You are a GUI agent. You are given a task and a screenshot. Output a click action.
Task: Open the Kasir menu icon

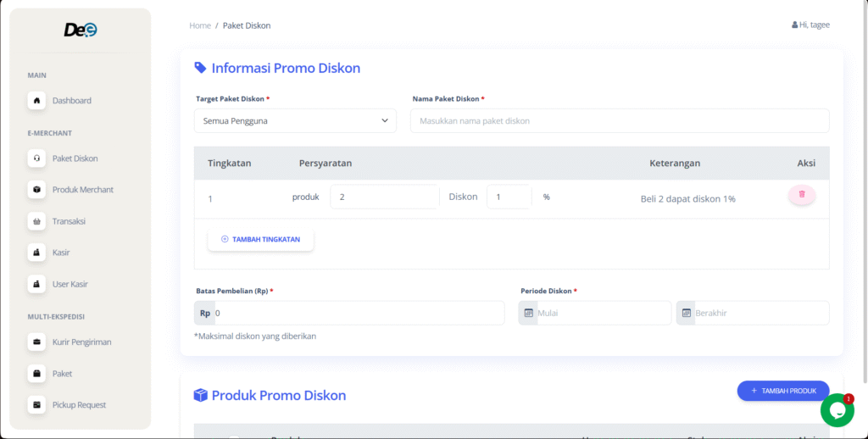(x=36, y=253)
